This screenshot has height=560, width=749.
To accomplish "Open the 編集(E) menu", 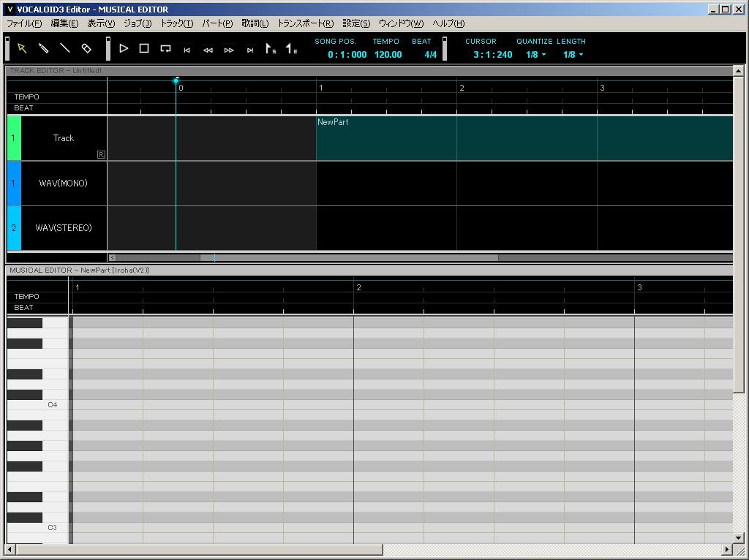I will point(64,23).
